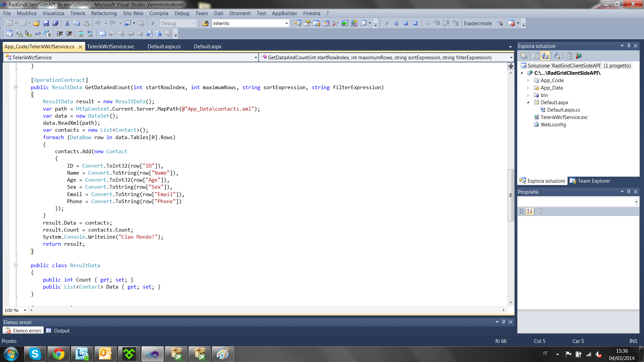The image size is (644, 362).
Task: Close the App_Code/TelerikWcfService.cs tab
Action: (80, 47)
